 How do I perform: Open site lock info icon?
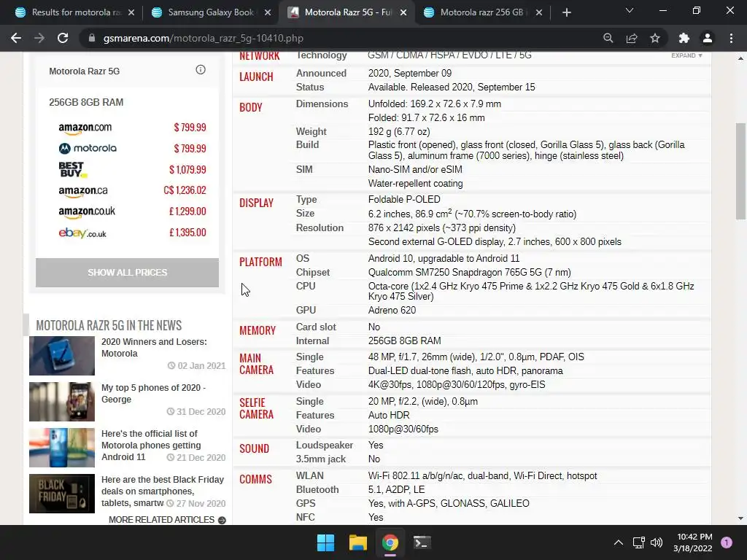[91, 38]
